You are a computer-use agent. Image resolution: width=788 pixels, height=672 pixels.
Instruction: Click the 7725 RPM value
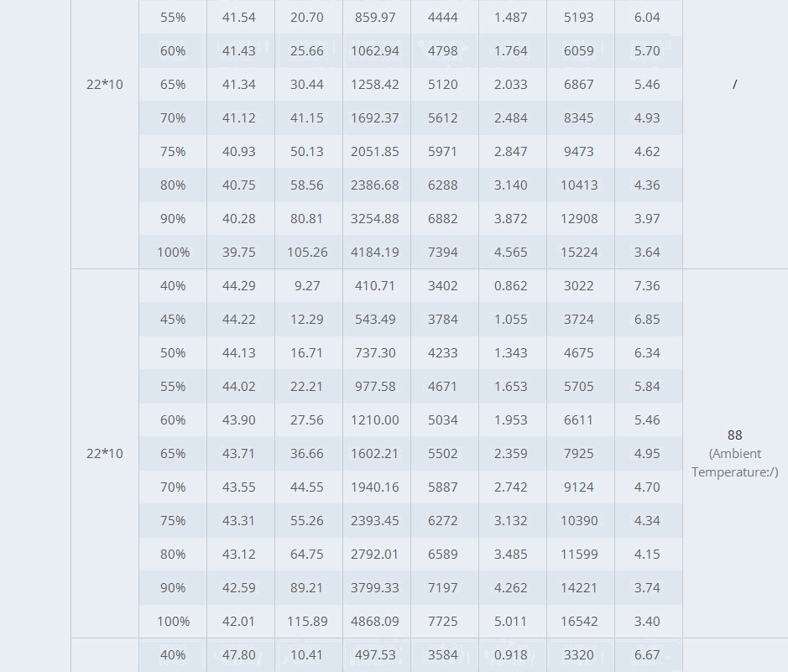tap(443, 622)
